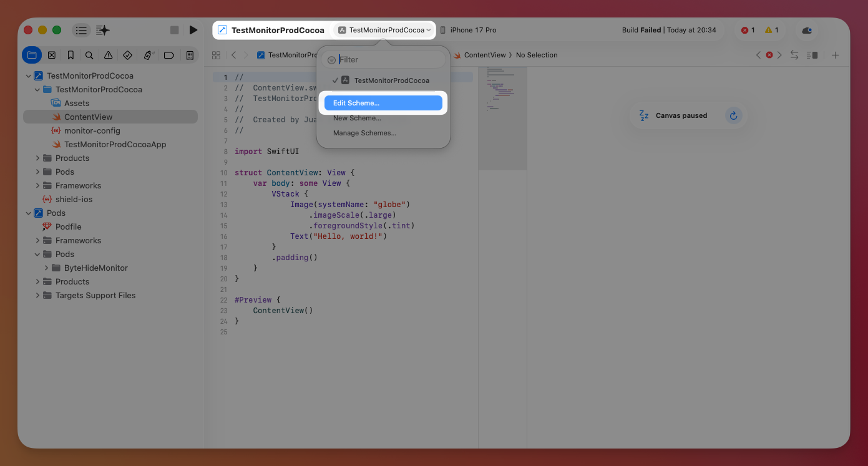
Task: Refresh the paused canvas preview
Action: tap(733, 115)
